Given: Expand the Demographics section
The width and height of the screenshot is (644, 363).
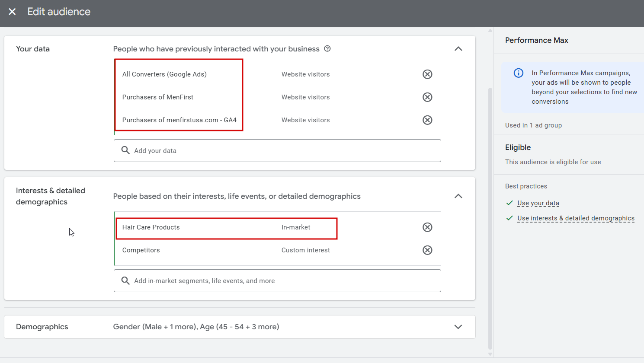Looking at the screenshot, I should 458,327.
